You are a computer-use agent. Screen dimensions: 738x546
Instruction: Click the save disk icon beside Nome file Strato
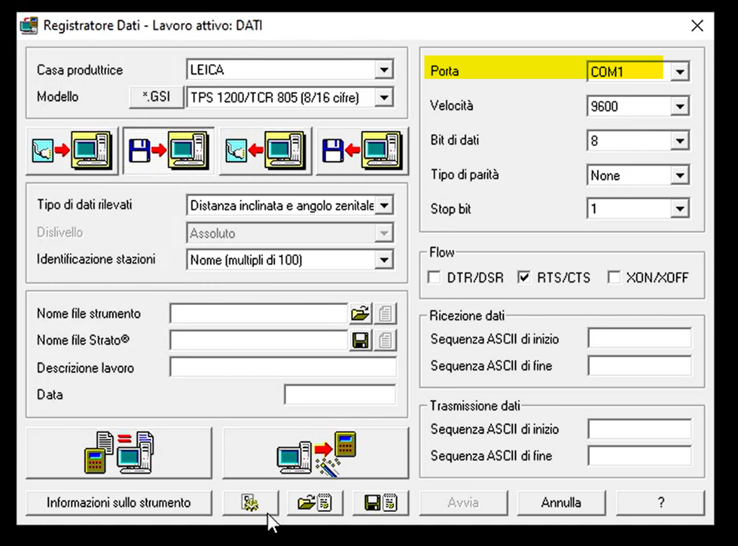pos(360,341)
